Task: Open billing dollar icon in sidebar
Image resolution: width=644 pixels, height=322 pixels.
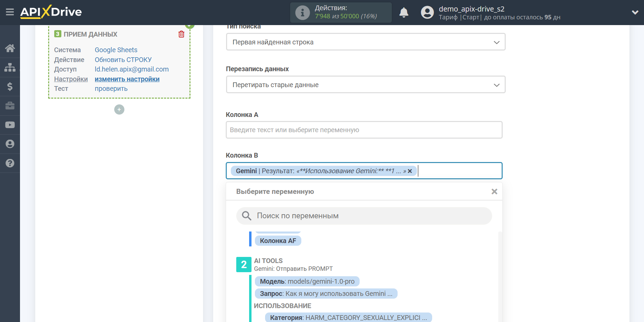Action: (10, 86)
